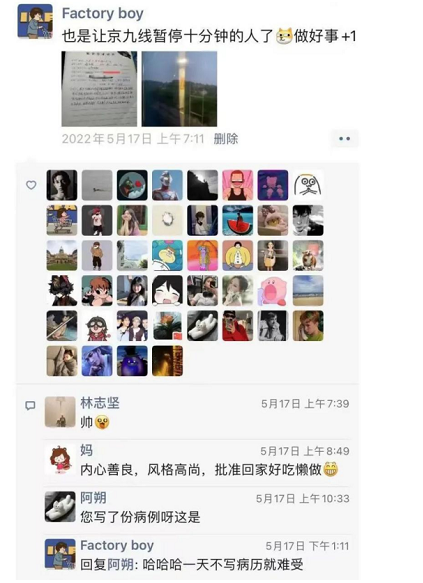Tap the Ultraman avatar in likes
This screenshot has width=423, height=583.
[167, 185]
